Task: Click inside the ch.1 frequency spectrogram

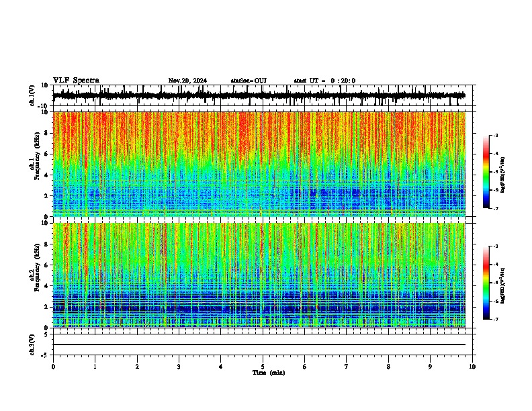Action: click(259, 164)
